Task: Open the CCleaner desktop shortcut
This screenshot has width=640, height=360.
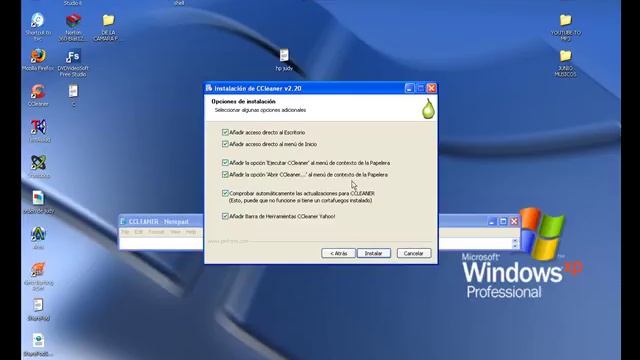Action: [x=38, y=92]
